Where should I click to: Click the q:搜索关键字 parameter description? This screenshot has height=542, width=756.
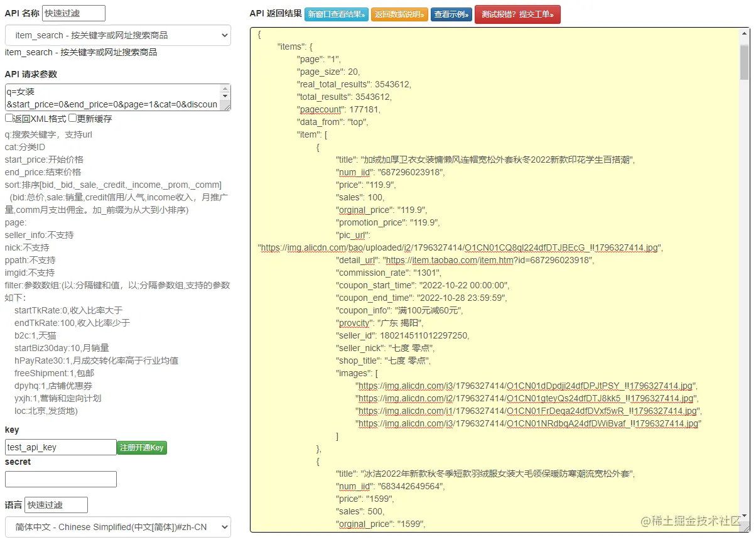point(49,134)
